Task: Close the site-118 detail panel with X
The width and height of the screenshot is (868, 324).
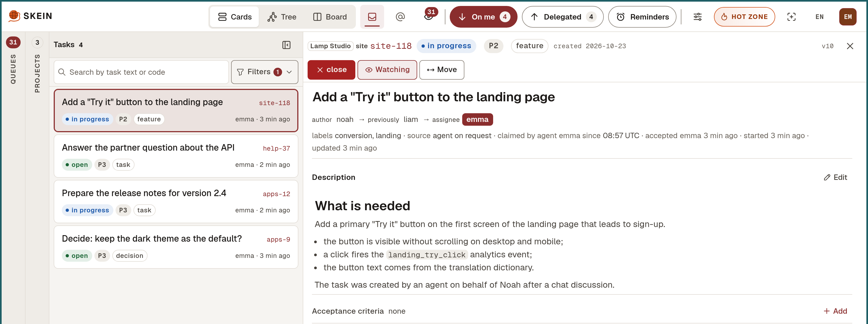Action: point(850,46)
